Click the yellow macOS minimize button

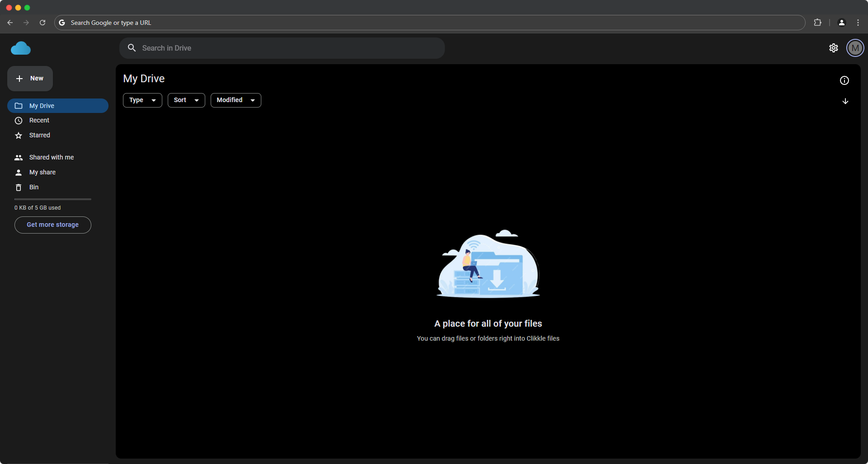pyautogui.click(x=18, y=8)
